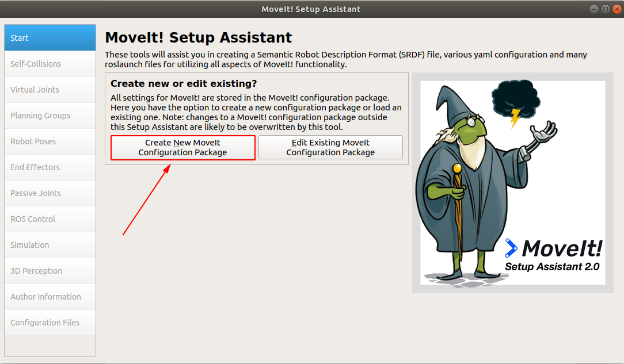Click the MoveIt wizard artwork image
624x364 pixels.
[511, 181]
